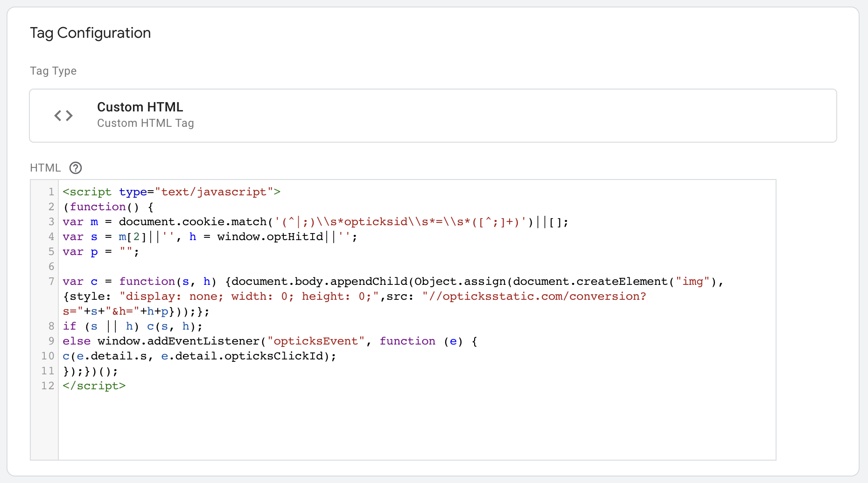Click the closing </script> tag line
The height and width of the screenshot is (483, 868).
pyautogui.click(x=94, y=386)
